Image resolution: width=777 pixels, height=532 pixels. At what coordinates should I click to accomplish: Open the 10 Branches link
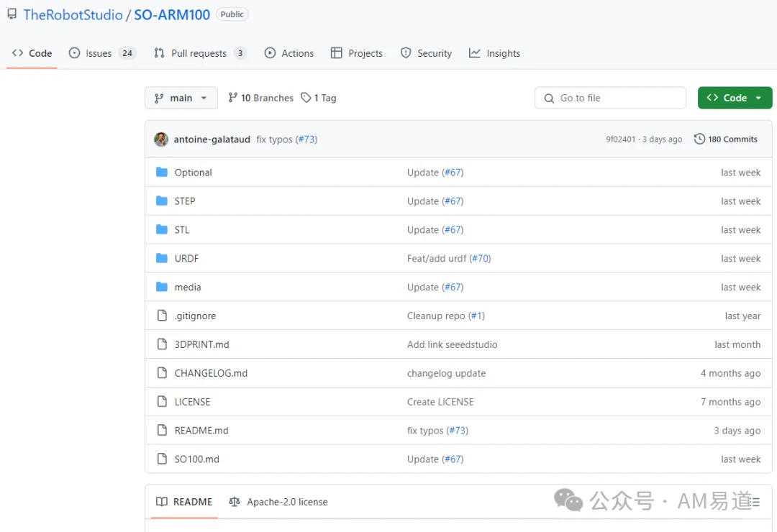pyautogui.click(x=261, y=98)
